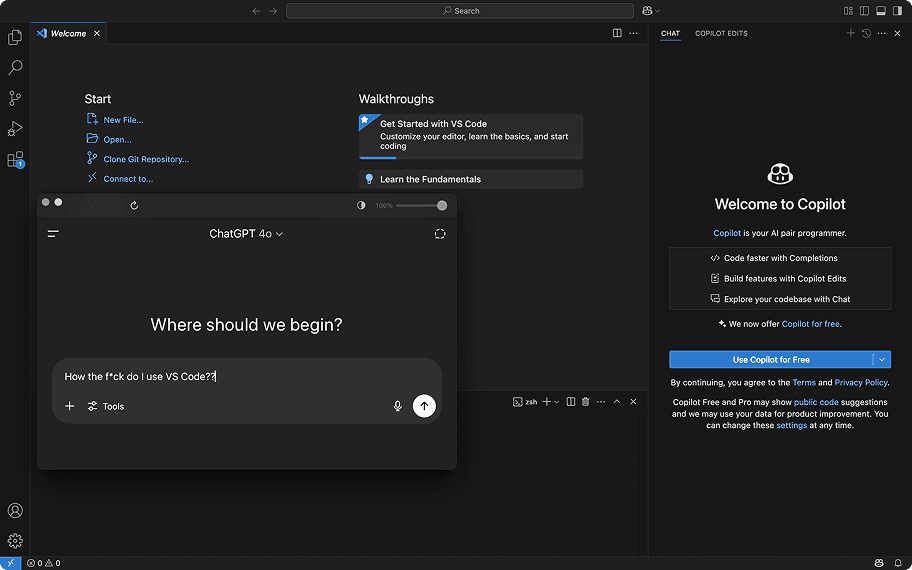Screen dimensions: 912x570
Task: Open the Terms link
Action: (804, 382)
